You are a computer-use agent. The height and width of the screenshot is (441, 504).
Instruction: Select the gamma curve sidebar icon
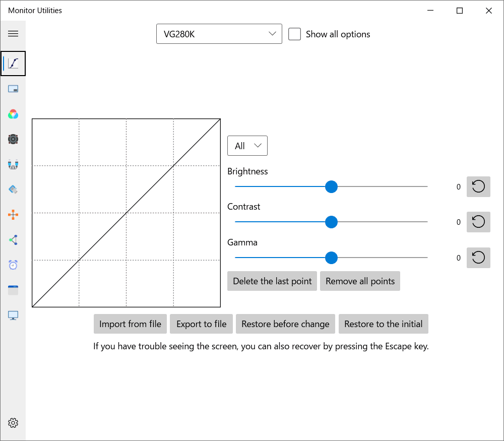coord(13,64)
